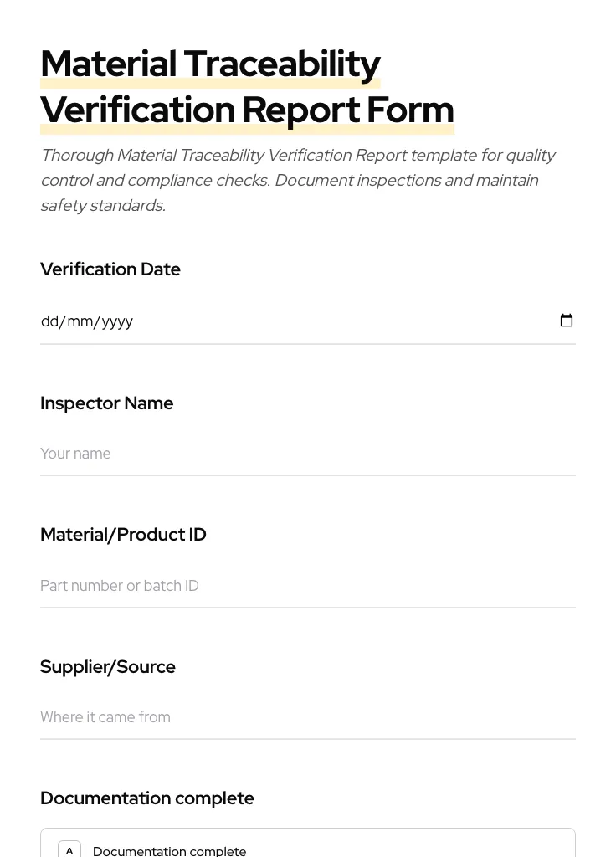Click the dd/mm/yyyy date placeholder text
Image resolution: width=616 pixels, height=857 pixels.
pos(87,321)
